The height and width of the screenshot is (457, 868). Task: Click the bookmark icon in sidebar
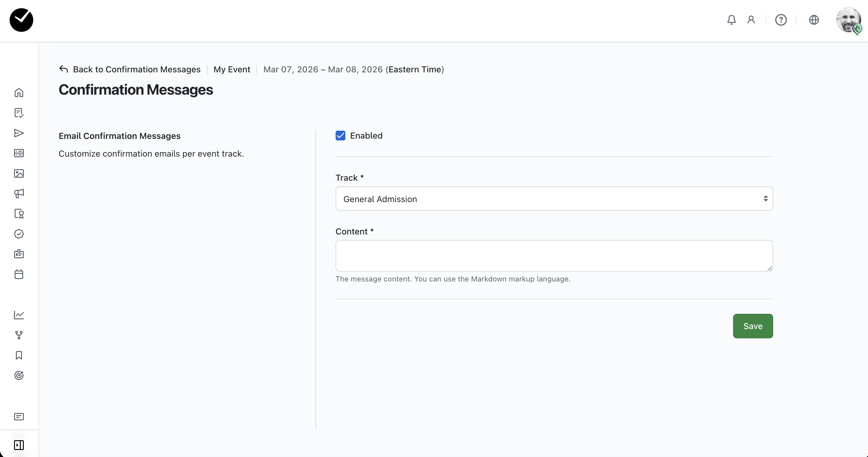pos(19,355)
